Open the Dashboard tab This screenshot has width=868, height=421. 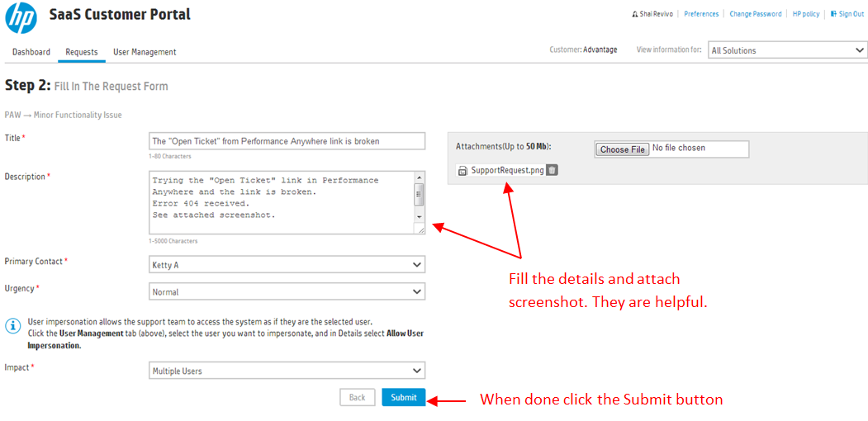(x=31, y=52)
